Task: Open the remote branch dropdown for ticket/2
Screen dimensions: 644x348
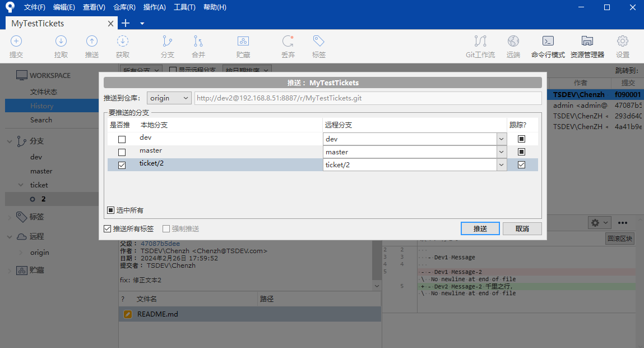Action: click(501, 164)
